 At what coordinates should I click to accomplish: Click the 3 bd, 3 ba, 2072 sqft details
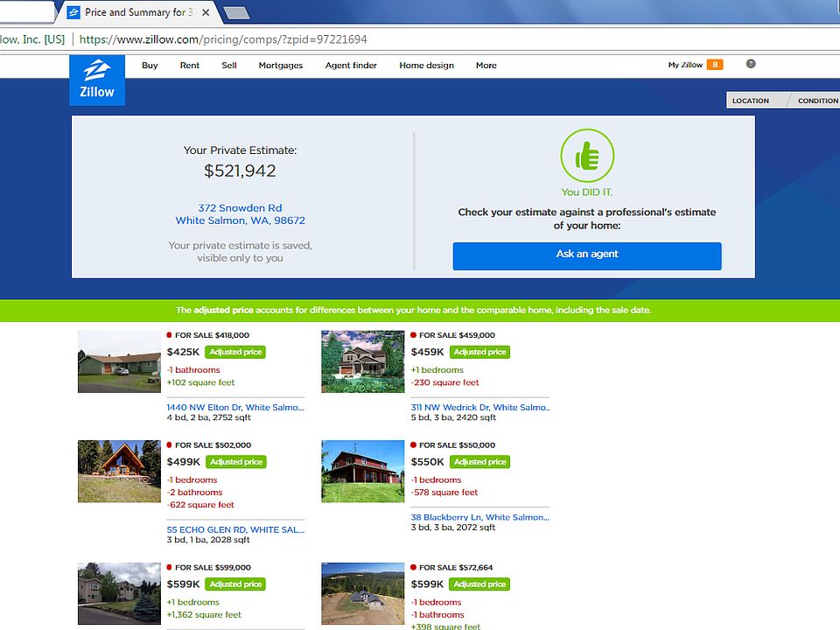pos(453,527)
